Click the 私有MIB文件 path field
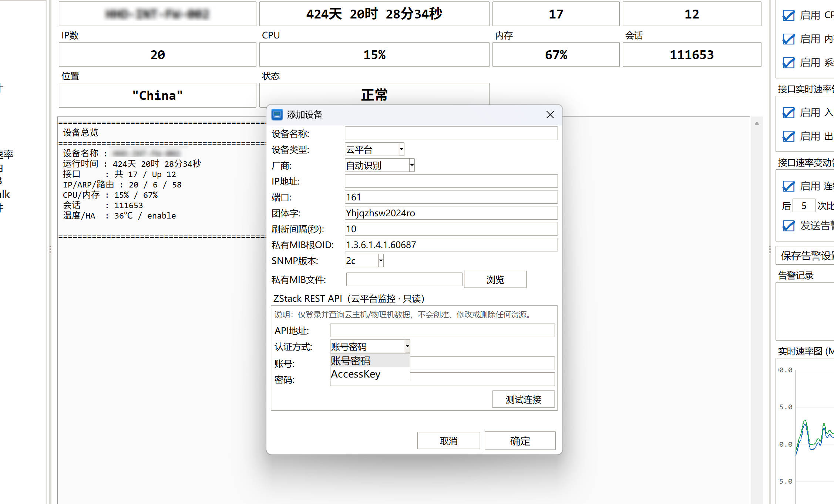Screen dimensions: 834x504 click(404, 280)
